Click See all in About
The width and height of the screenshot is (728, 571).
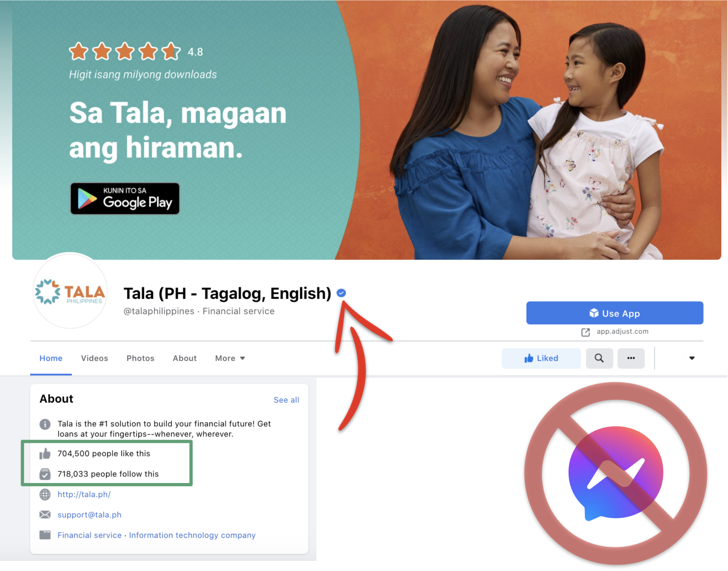286,400
